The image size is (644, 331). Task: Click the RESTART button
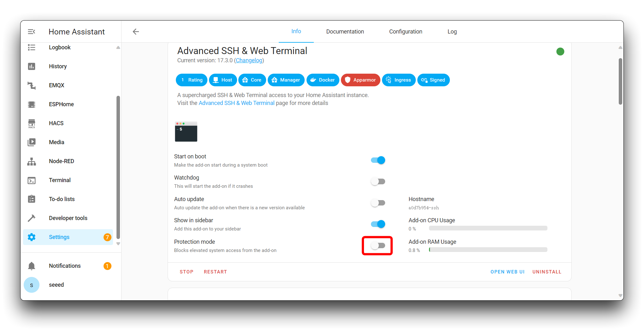(215, 272)
